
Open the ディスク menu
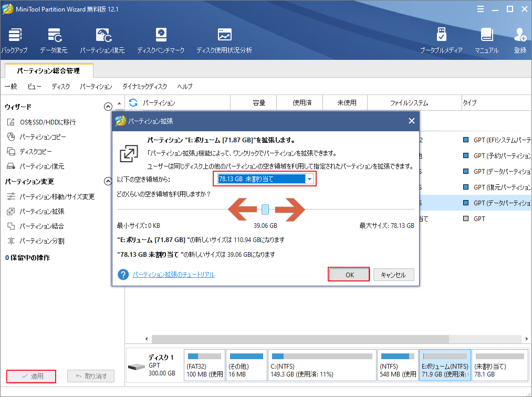click(x=61, y=87)
